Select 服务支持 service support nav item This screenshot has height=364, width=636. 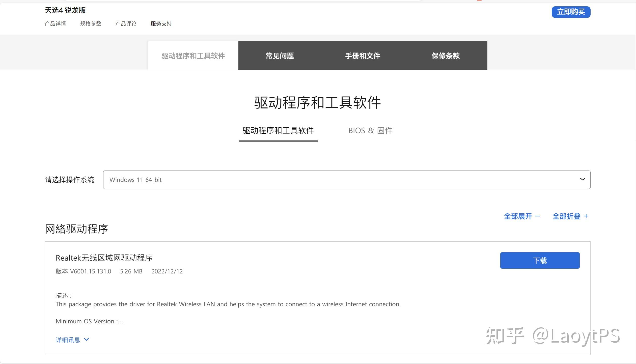tap(161, 24)
